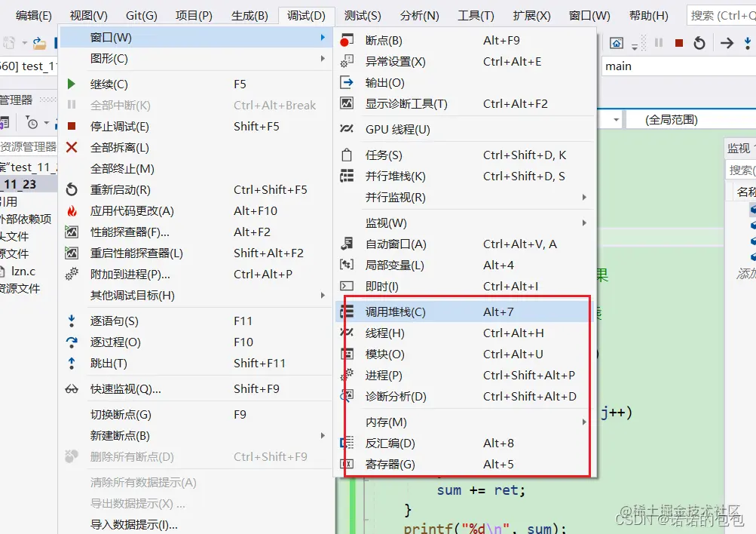
Task: Select the Step Into (逐语句) icon
Action: pyautogui.click(x=72, y=320)
